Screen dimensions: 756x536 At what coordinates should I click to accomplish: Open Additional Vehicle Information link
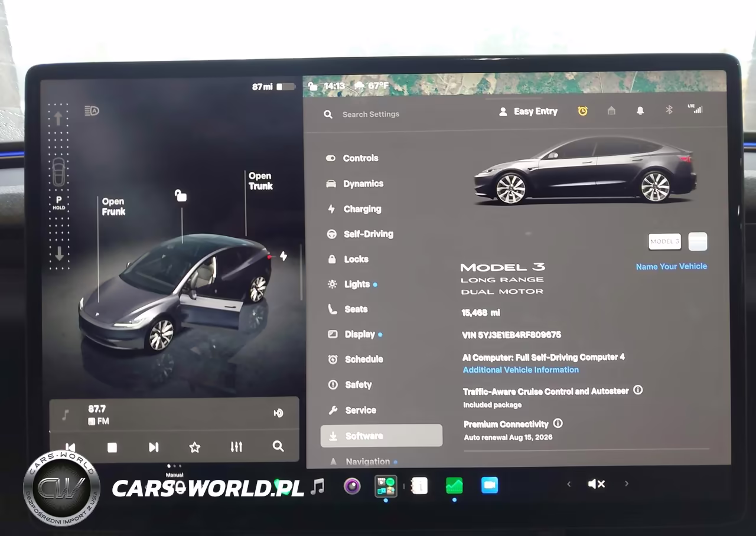(x=521, y=370)
